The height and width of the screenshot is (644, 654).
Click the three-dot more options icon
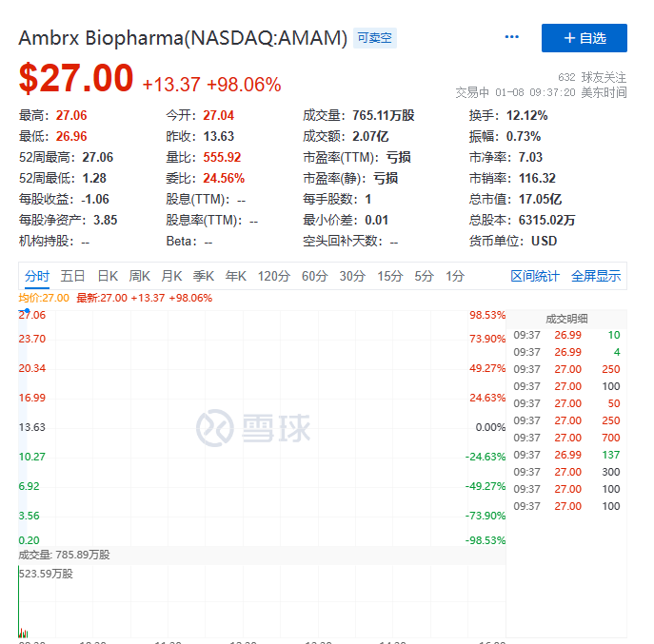(512, 37)
